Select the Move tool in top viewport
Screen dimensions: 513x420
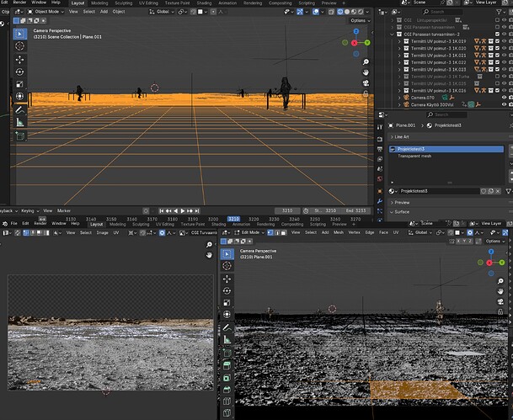click(x=20, y=60)
